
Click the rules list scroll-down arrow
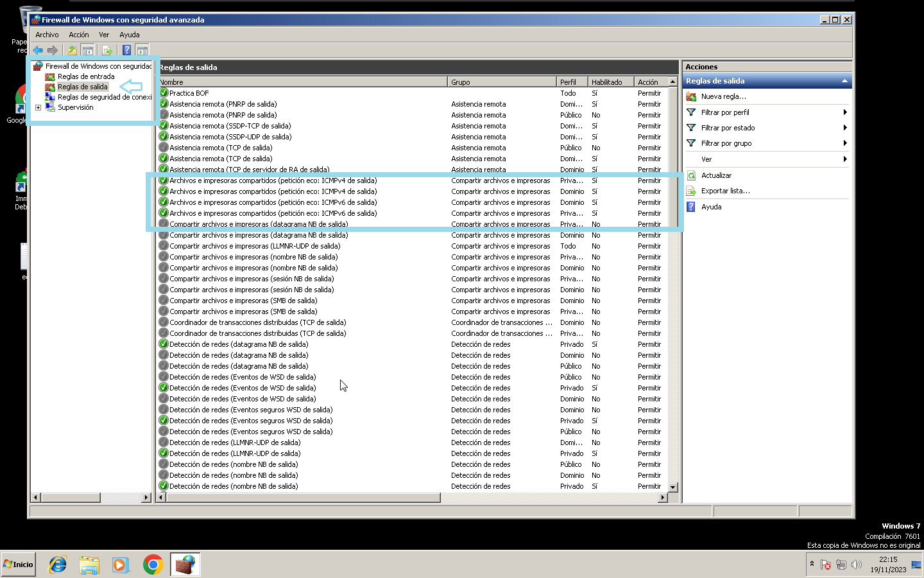pyautogui.click(x=673, y=487)
